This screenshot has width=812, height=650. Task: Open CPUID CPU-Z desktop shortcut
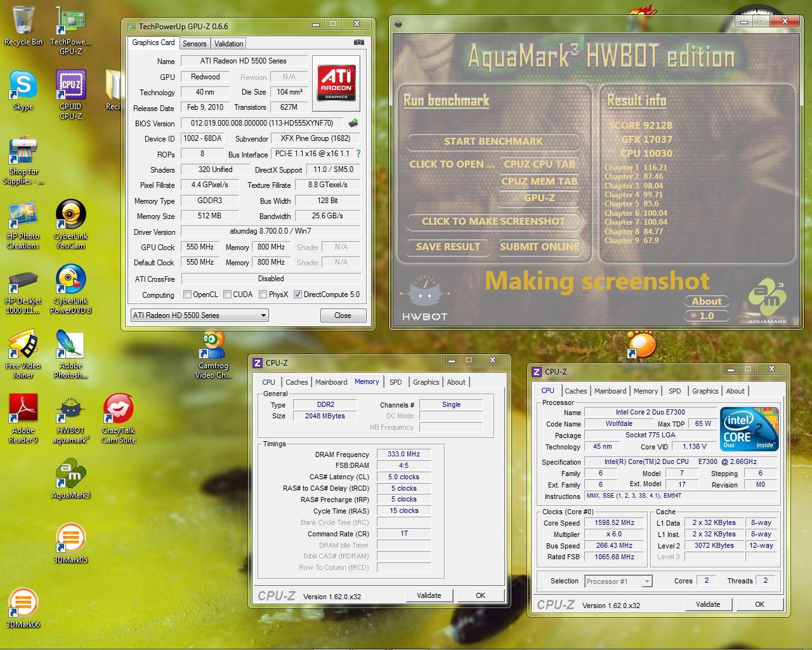(x=70, y=95)
